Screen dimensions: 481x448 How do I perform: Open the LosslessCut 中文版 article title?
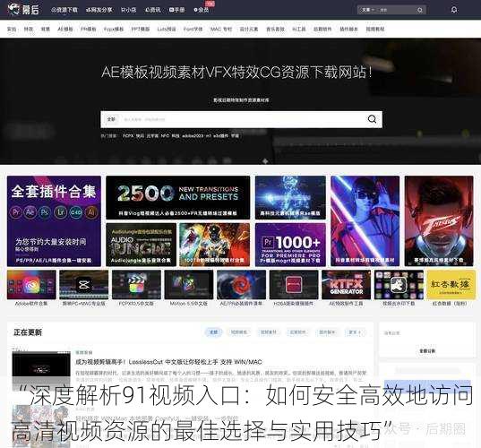click(168, 362)
